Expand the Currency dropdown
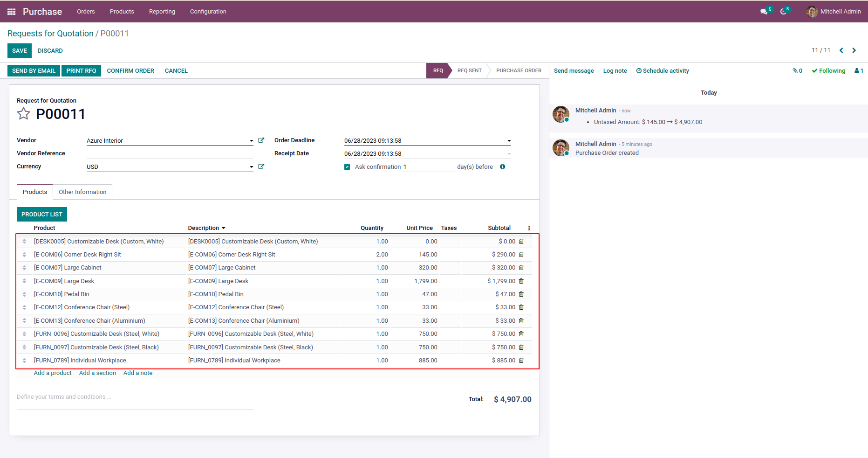Image resolution: width=868 pixels, height=458 pixels. point(251,167)
